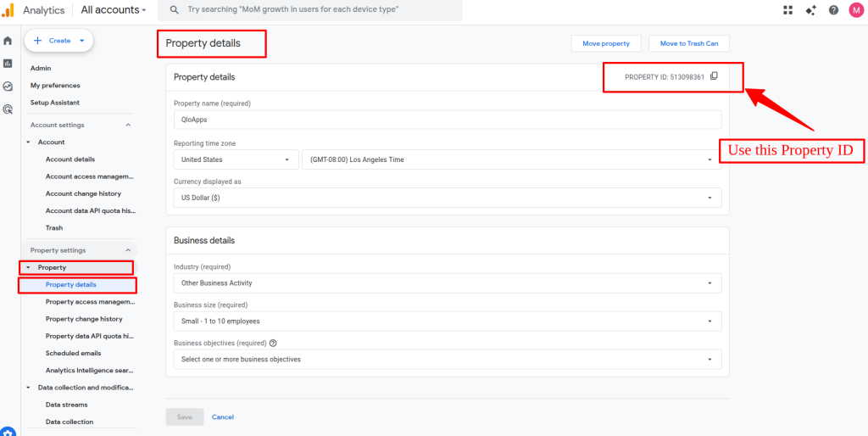Screen dimensions: 868x436
Task: Collapse the Account settings section
Action: click(128, 125)
